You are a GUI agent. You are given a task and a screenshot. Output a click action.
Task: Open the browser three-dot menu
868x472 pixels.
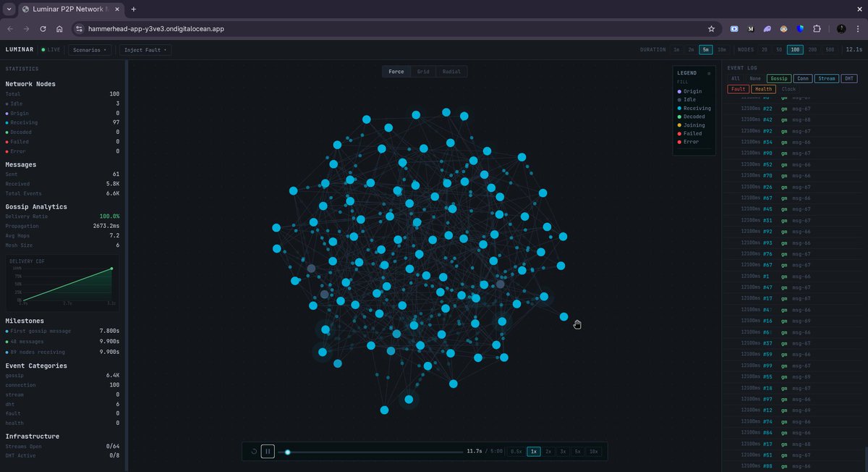858,29
